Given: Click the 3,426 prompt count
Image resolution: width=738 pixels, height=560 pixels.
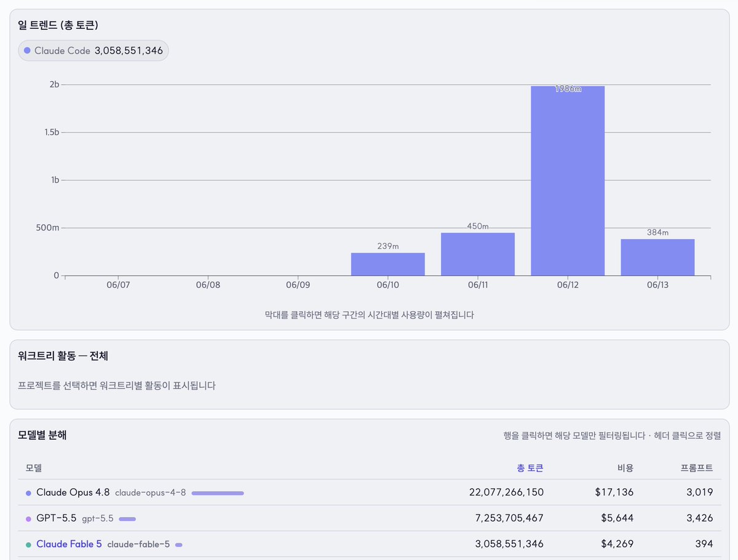Looking at the screenshot, I should 700,518.
